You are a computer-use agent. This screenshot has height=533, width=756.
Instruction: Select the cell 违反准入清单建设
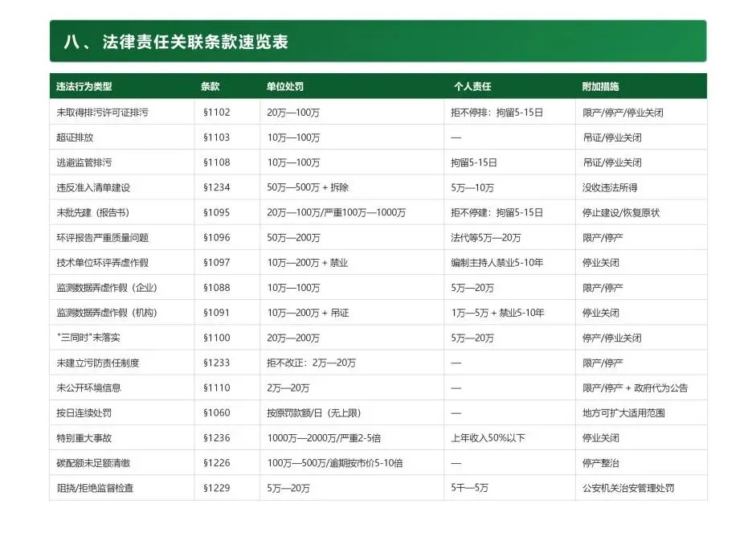pos(93,187)
